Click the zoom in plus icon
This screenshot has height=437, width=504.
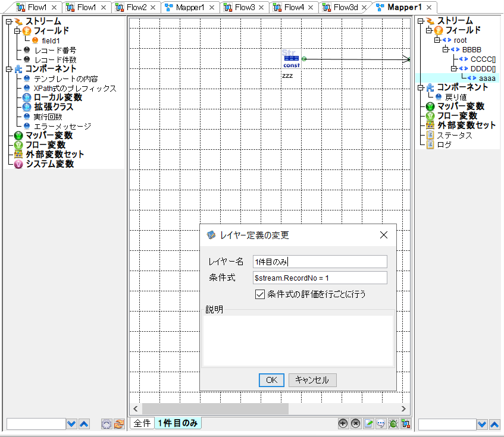[343, 423]
